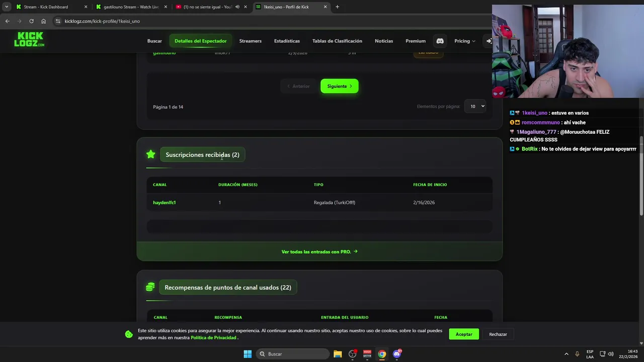
Task: Open the Discord icon in navbar
Action: pyautogui.click(x=440, y=41)
